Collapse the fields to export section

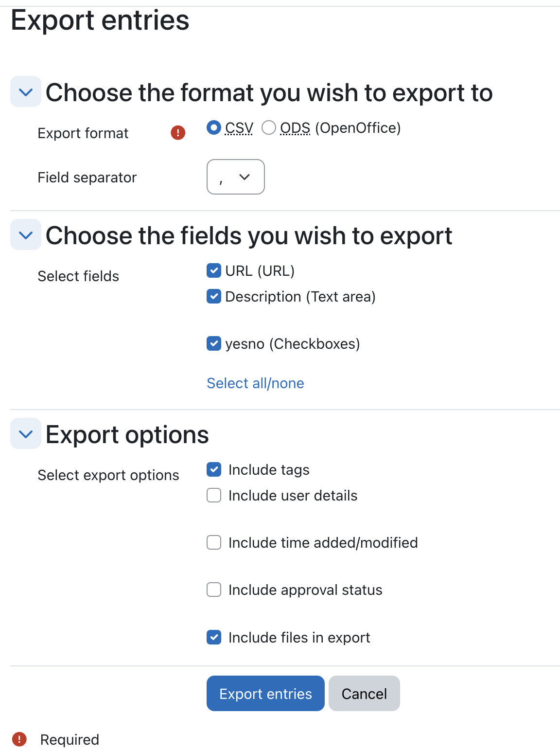[x=26, y=234]
